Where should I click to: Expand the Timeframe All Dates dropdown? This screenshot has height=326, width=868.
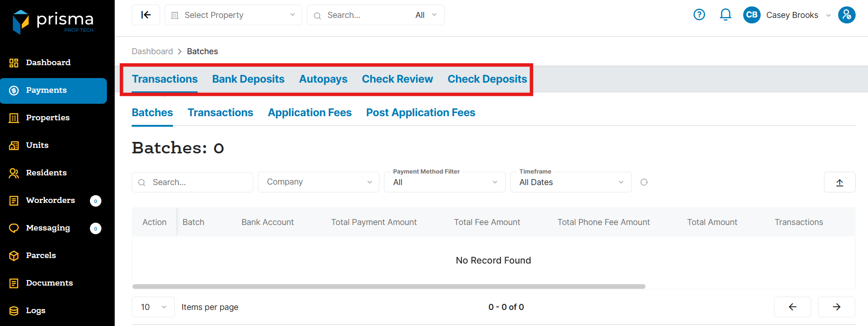[570, 182]
